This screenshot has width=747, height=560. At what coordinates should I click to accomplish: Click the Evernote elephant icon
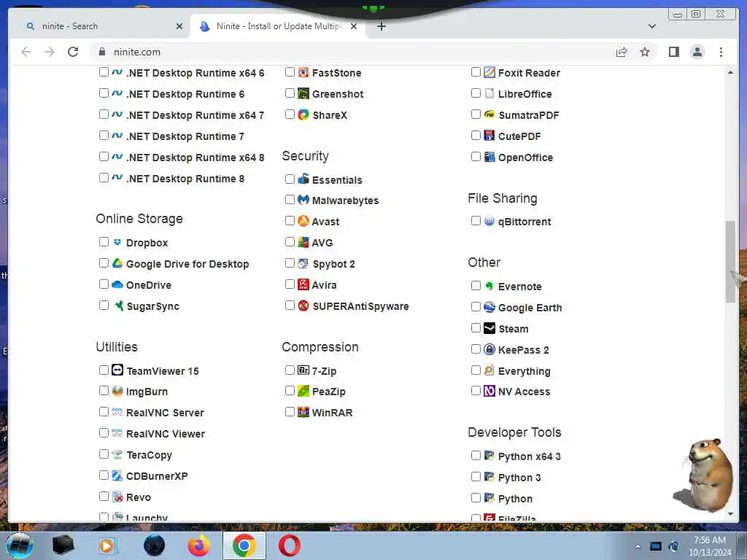[x=489, y=286]
